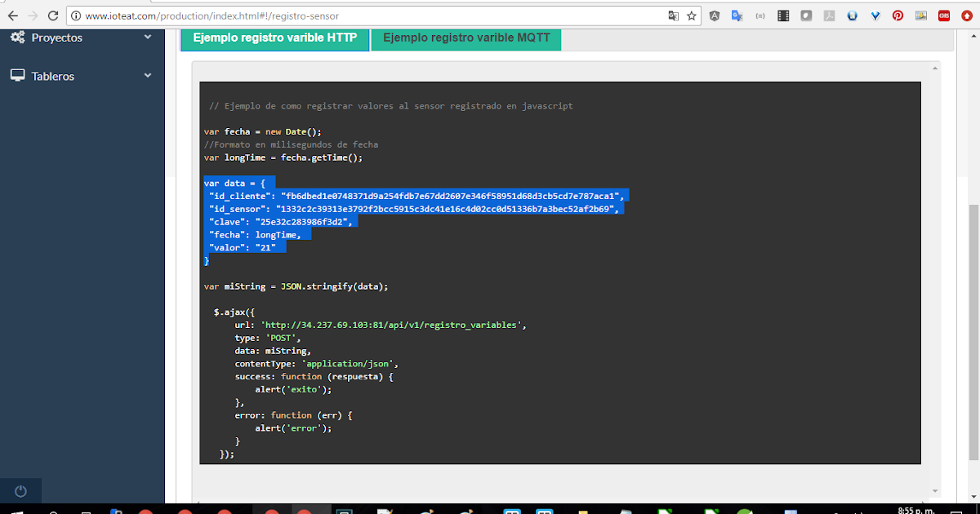The image size is (980, 514).
Task: Click the JSON formatter extension icon
Action: click(x=761, y=15)
